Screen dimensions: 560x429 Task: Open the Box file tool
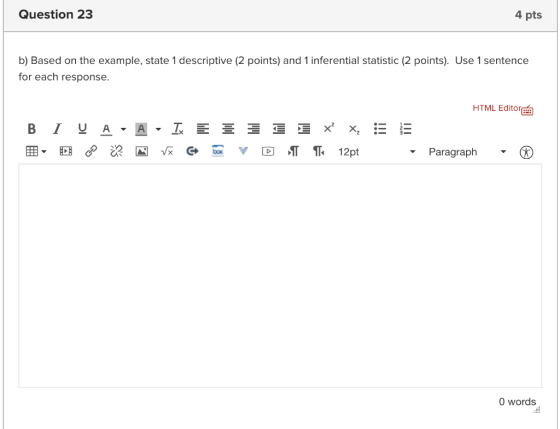218,151
